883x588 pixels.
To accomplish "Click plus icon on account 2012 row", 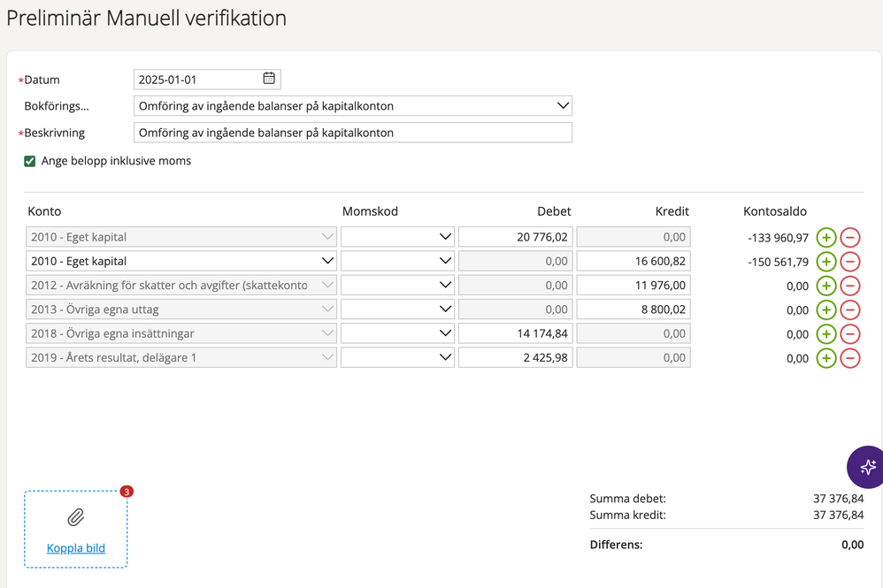I will point(825,286).
